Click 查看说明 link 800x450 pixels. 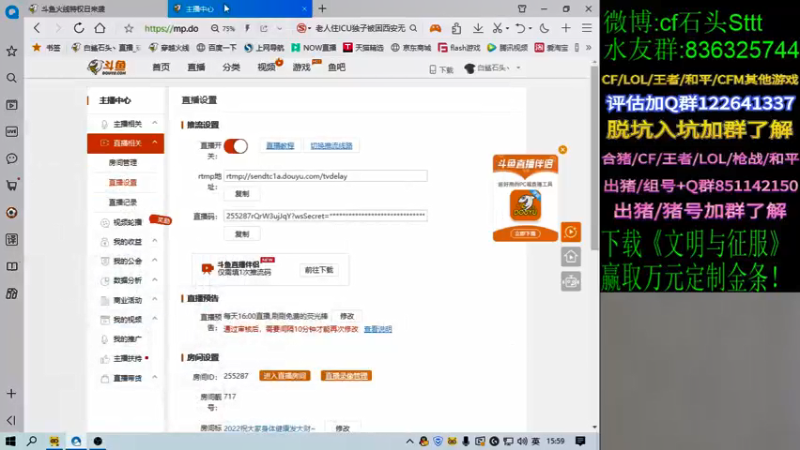pos(378,330)
